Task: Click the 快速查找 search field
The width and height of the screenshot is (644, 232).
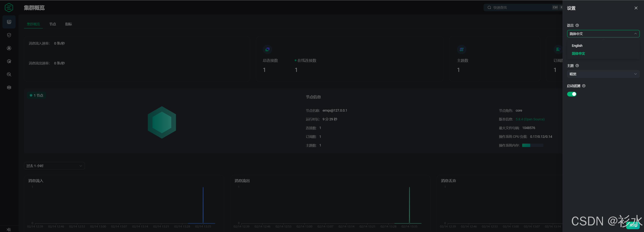Action: point(520,7)
